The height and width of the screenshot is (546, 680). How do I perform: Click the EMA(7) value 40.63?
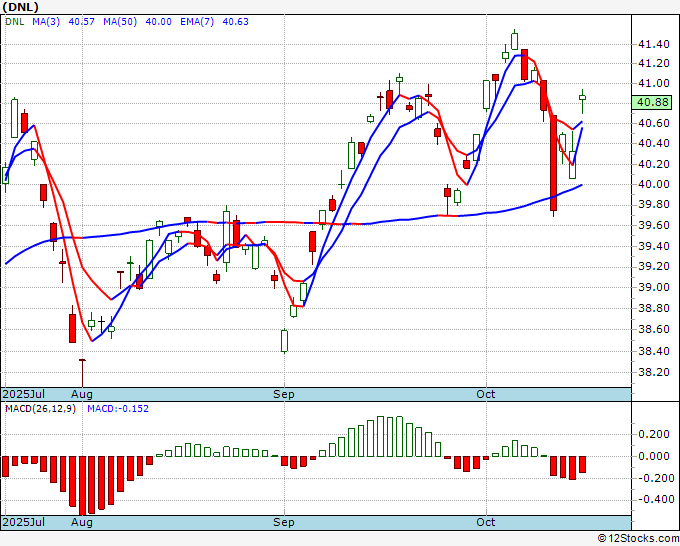(x=235, y=22)
